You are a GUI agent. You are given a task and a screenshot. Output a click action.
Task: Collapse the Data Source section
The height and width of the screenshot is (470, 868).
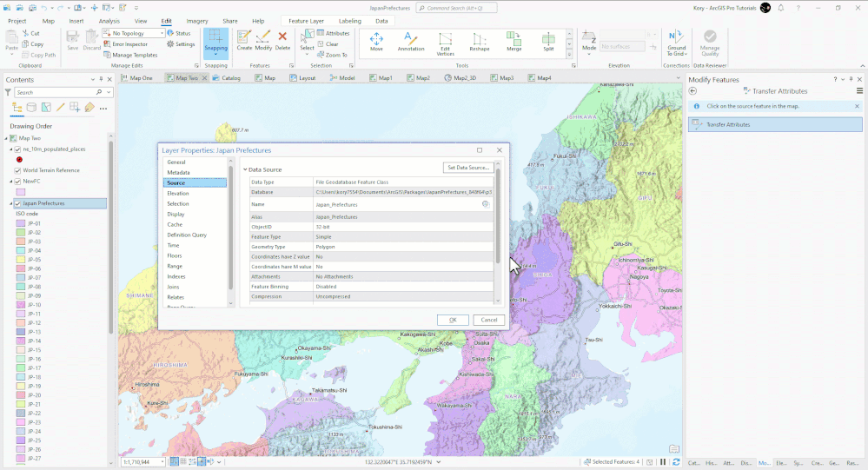[245, 169]
